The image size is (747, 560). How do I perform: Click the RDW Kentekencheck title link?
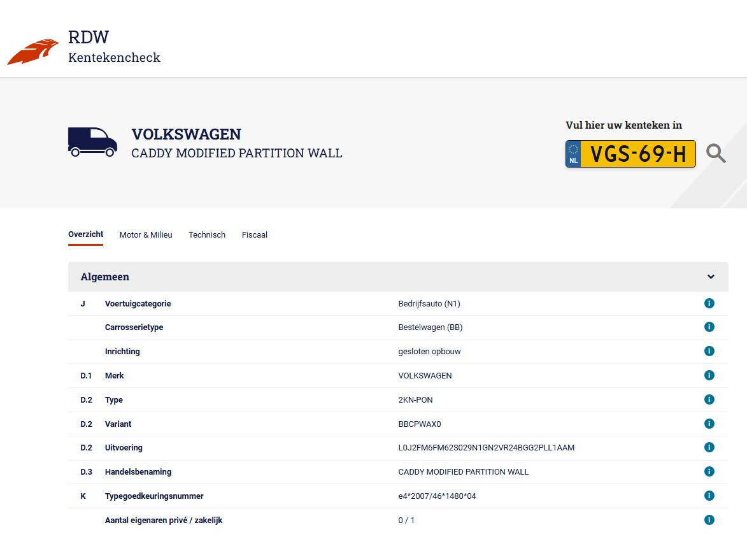(114, 47)
